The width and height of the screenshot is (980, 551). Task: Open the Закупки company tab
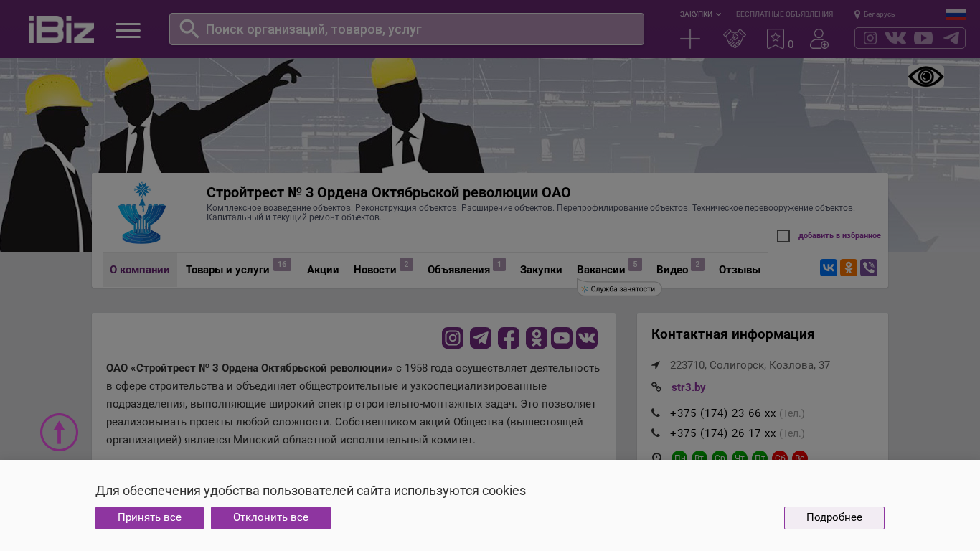click(541, 270)
